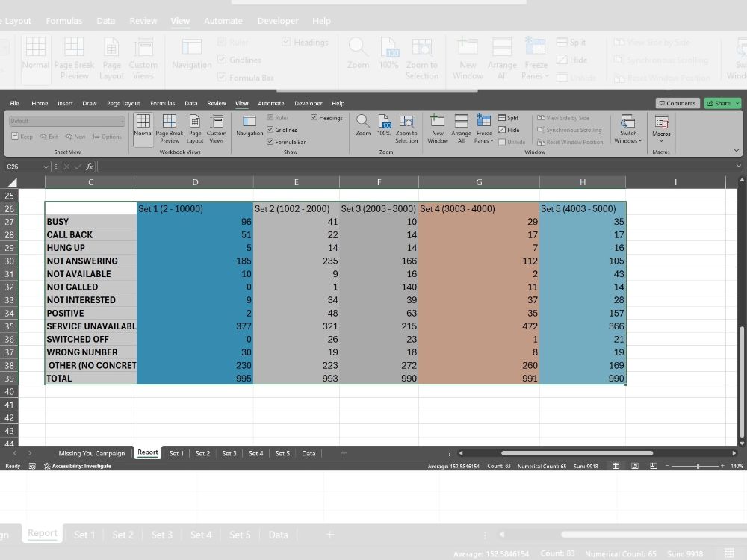Select the Normal workbook view

[x=143, y=128]
